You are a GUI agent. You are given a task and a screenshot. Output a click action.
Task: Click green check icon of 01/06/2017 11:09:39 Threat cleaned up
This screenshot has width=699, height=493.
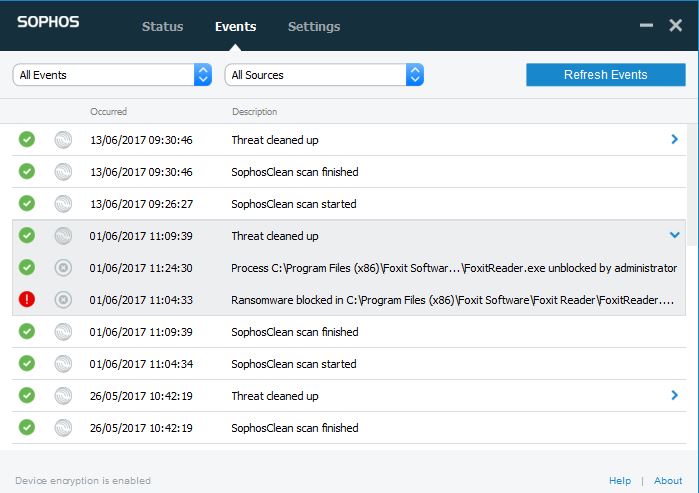click(x=27, y=235)
